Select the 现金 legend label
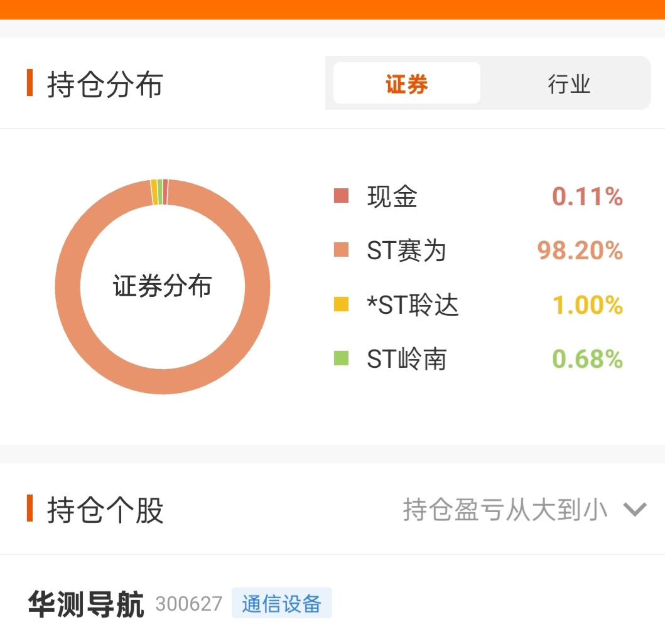 (392, 196)
